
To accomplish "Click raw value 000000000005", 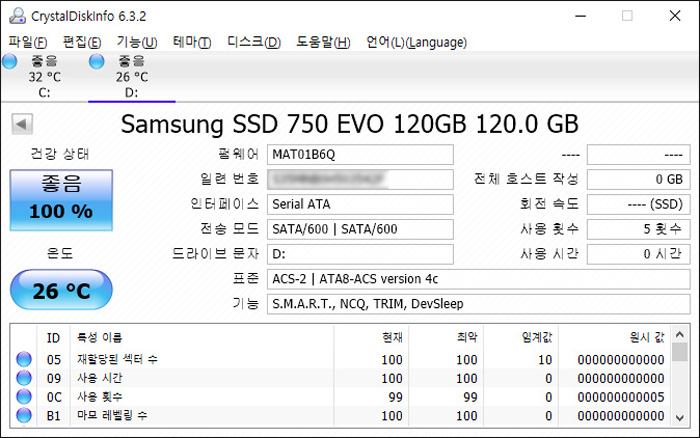I will coord(621,397).
